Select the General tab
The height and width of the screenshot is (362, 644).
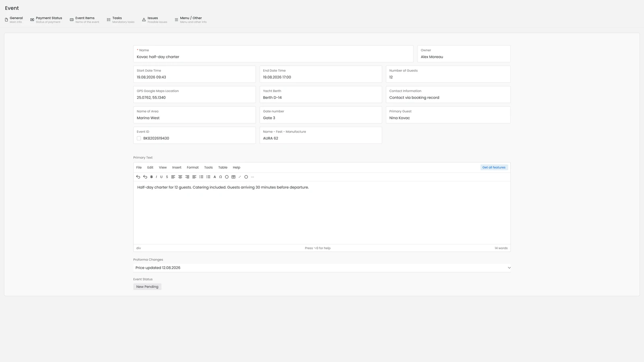pyautogui.click(x=14, y=20)
